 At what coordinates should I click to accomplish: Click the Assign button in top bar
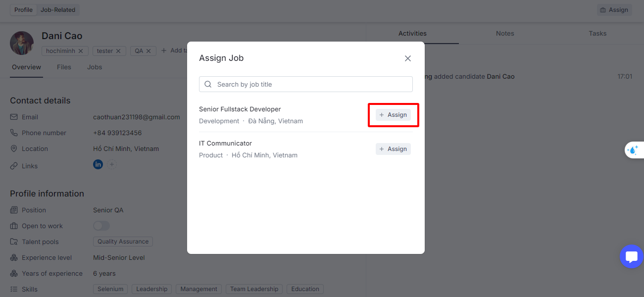614,10
